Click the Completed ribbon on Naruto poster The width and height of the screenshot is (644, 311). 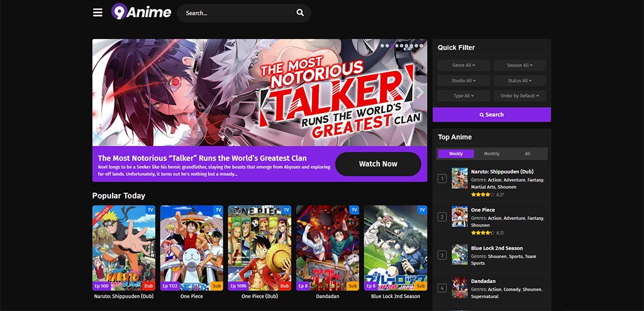click(101, 214)
